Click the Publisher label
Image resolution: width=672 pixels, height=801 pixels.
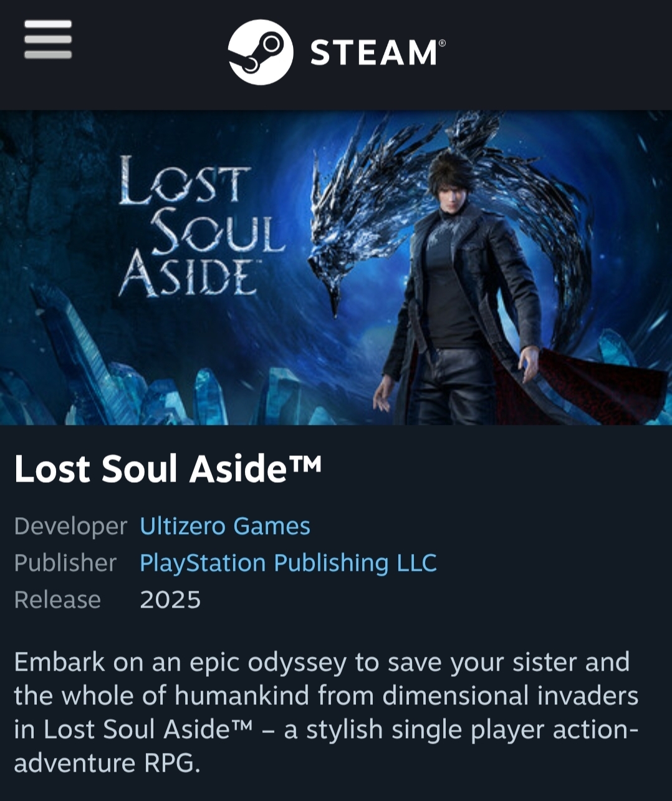coord(65,563)
